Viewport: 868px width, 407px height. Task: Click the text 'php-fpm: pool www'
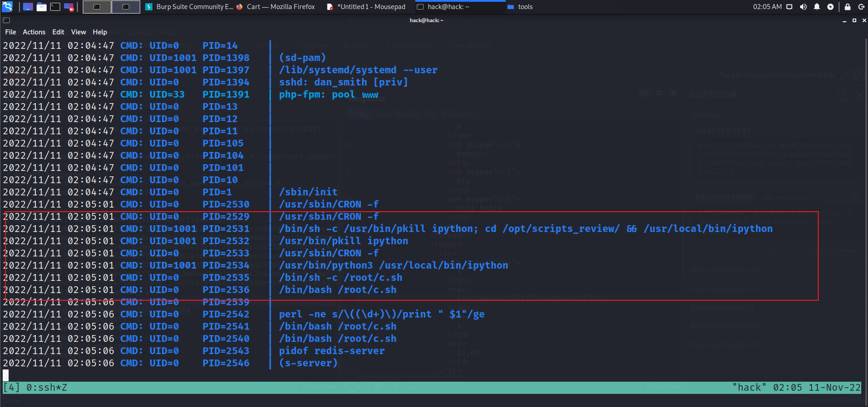pos(329,95)
